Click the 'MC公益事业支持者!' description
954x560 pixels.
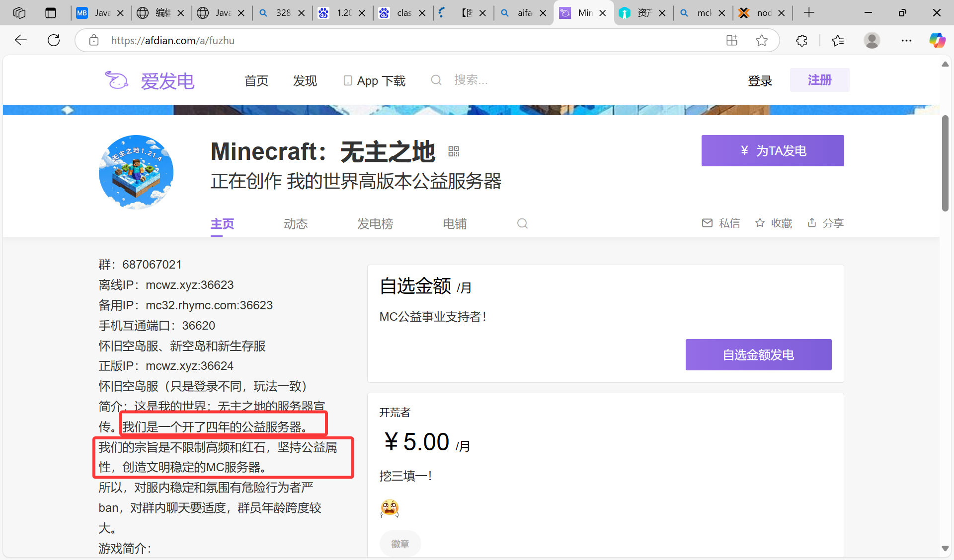[x=433, y=317]
